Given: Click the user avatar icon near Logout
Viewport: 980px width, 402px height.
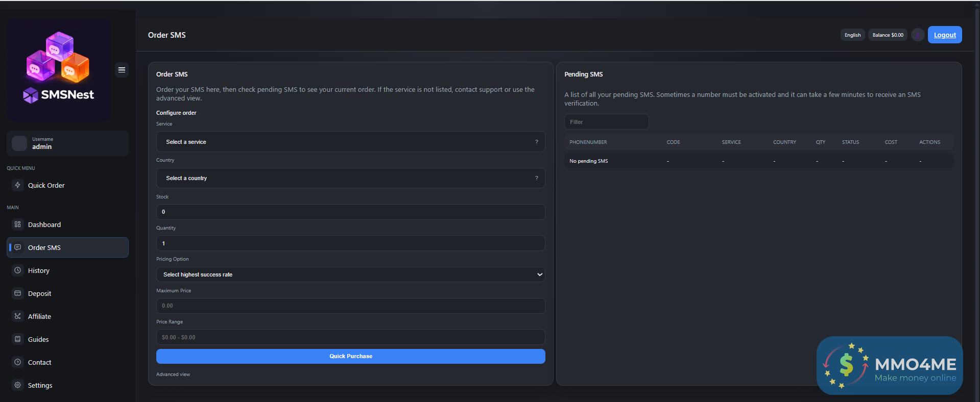Looking at the screenshot, I should pos(918,35).
